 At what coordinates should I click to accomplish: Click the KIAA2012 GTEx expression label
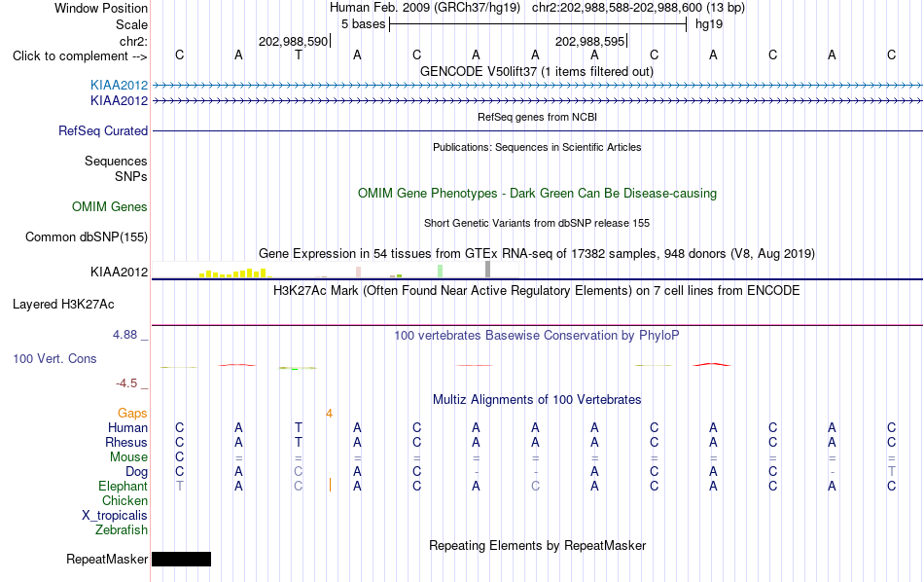[x=119, y=272]
